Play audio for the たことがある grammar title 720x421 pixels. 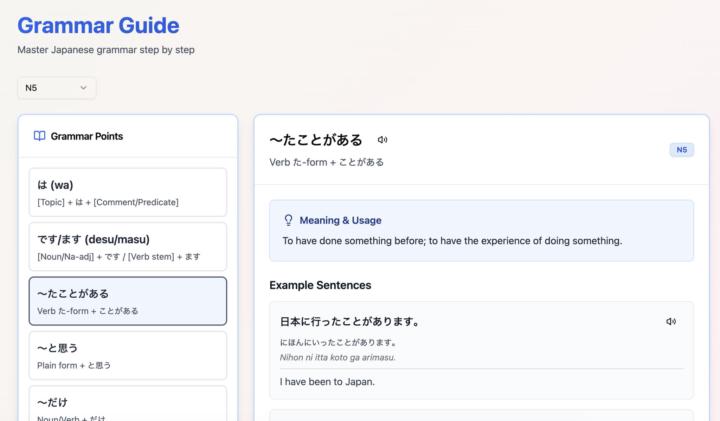click(382, 140)
